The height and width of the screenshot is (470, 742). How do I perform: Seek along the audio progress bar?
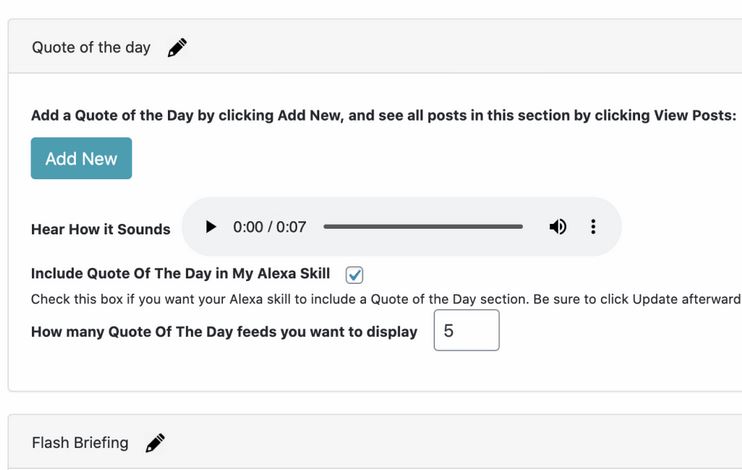click(x=423, y=227)
